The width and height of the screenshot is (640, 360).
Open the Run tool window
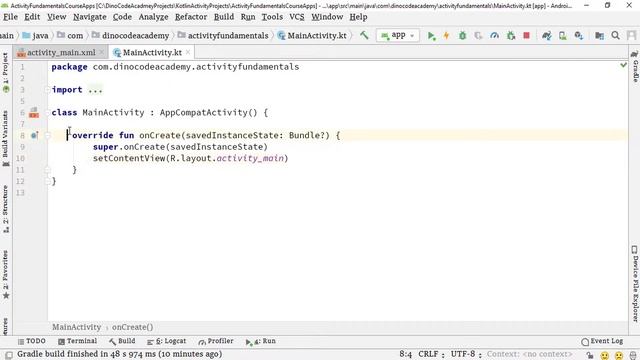(x=261, y=341)
